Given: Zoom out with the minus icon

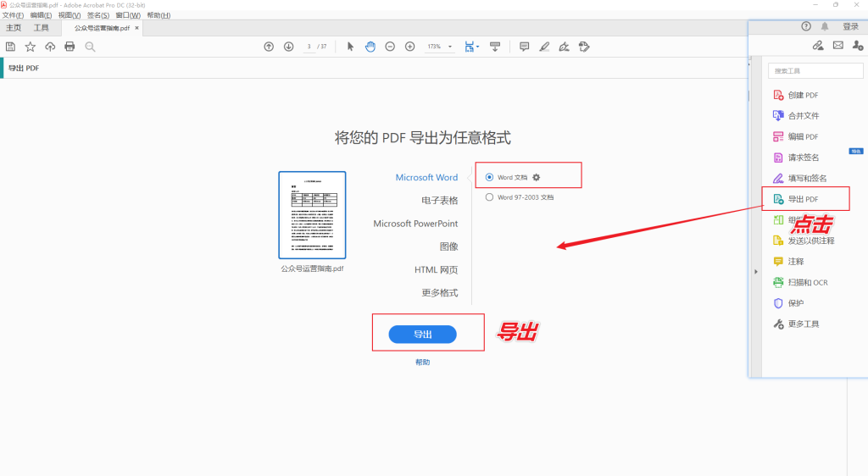Looking at the screenshot, I should point(390,47).
